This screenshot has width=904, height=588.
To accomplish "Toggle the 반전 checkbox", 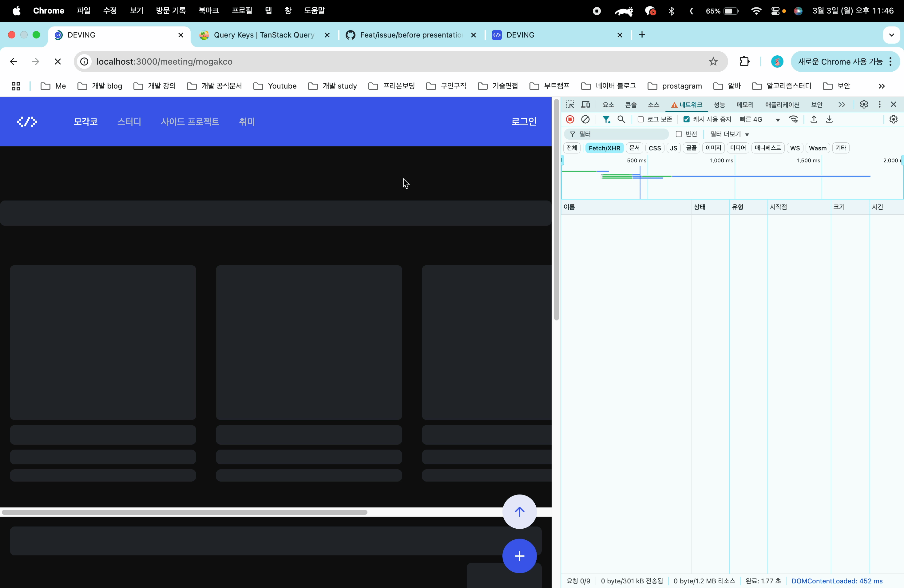I will point(679,134).
